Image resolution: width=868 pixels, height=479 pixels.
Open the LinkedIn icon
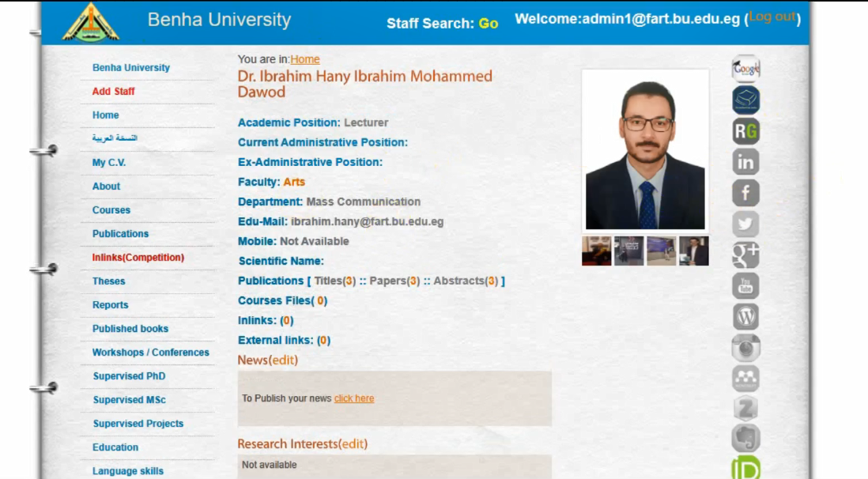click(745, 162)
